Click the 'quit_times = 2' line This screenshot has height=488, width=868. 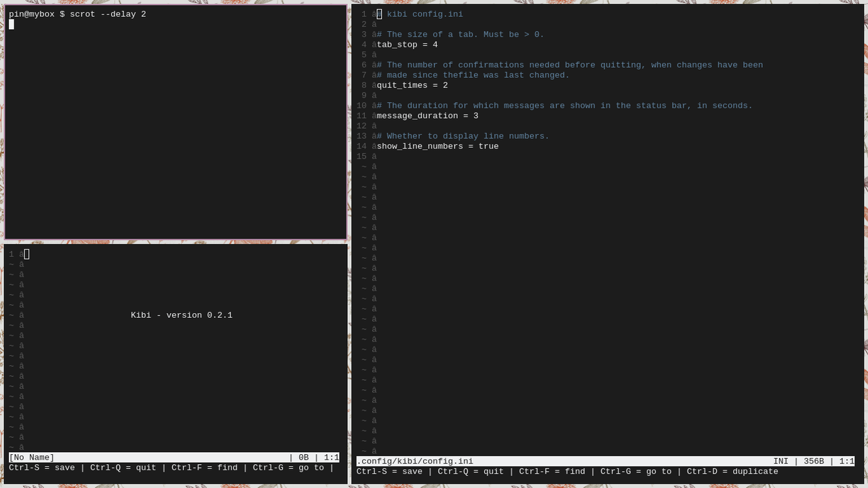point(412,85)
